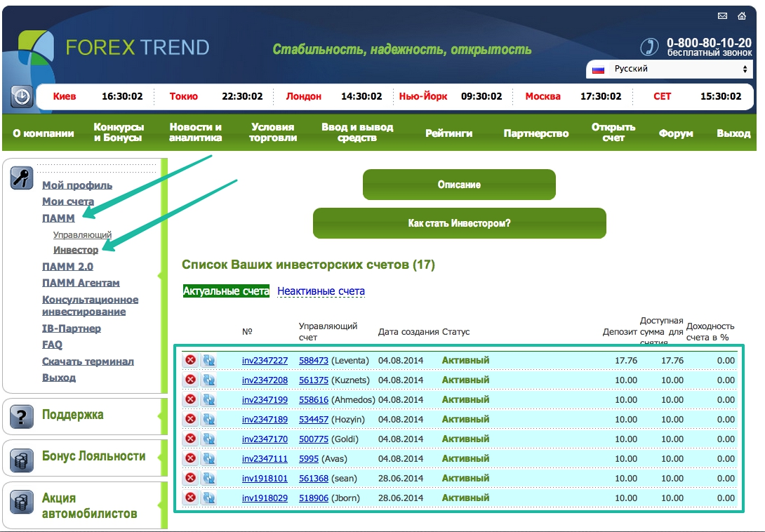This screenshot has width=765, height=532.
Task: Expand the ПАММ section in sidebar
Action: coord(58,218)
